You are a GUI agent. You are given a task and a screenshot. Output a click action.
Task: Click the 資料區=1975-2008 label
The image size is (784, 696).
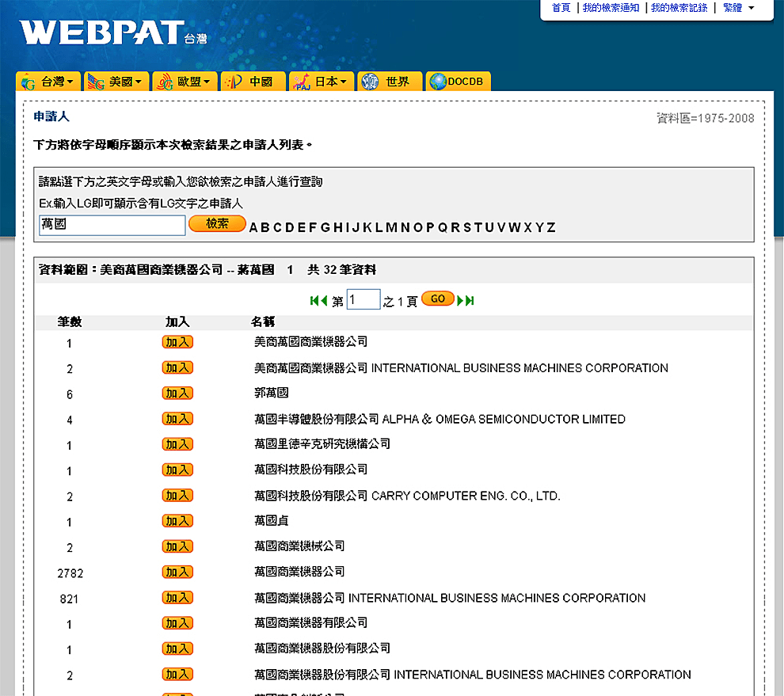(705, 118)
